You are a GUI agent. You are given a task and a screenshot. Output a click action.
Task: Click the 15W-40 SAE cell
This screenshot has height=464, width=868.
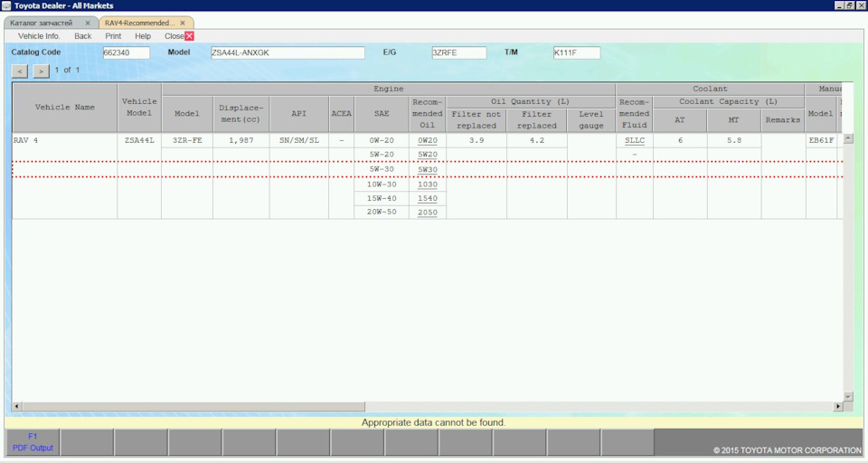tap(382, 198)
